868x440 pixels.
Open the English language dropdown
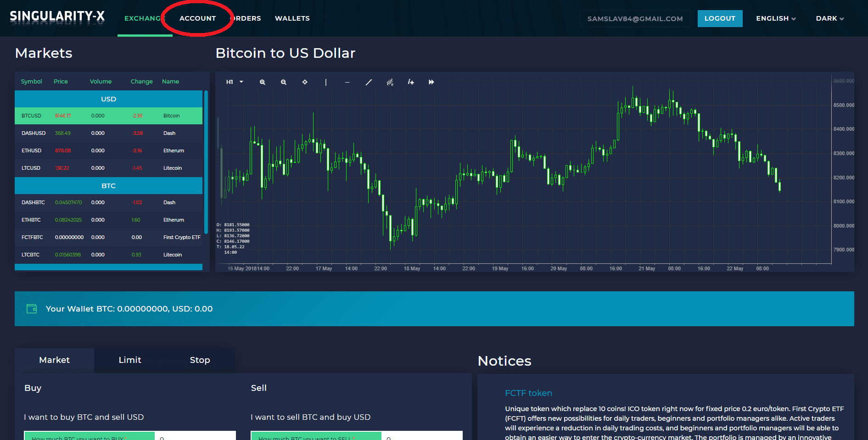(776, 18)
